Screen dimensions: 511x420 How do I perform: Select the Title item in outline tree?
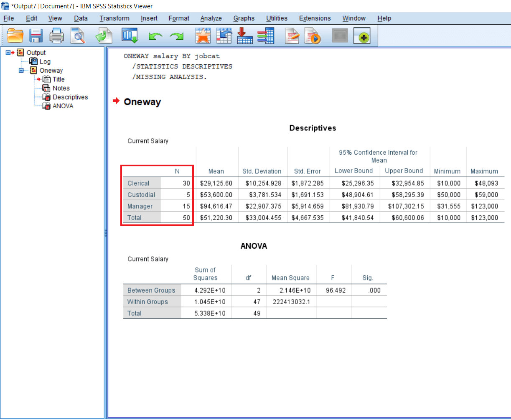(x=58, y=79)
